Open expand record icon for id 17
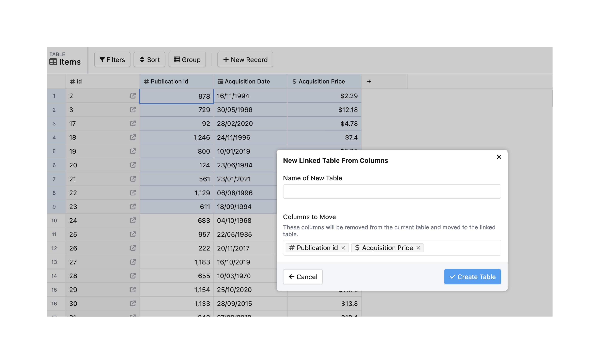 (x=133, y=124)
